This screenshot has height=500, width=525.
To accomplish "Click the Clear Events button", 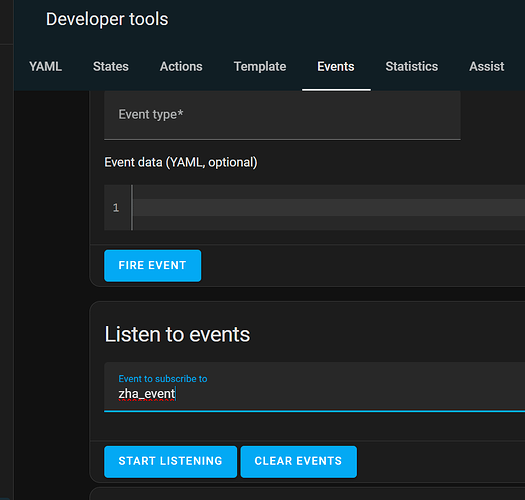I will coord(298,461).
